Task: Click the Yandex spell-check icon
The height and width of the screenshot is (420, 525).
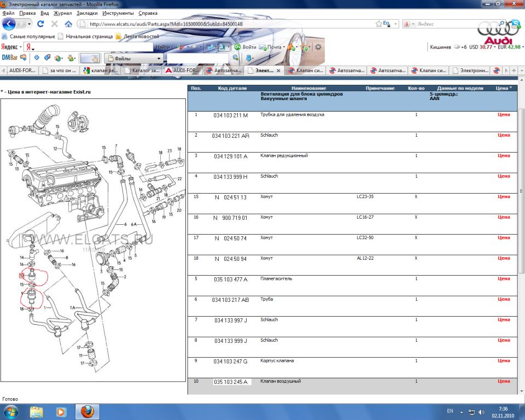Action: (210, 47)
